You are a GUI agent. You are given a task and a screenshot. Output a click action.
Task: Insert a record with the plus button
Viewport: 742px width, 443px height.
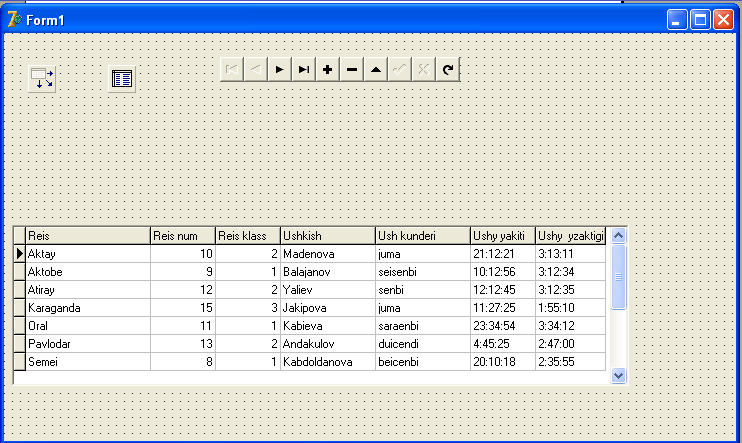click(x=328, y=70)
